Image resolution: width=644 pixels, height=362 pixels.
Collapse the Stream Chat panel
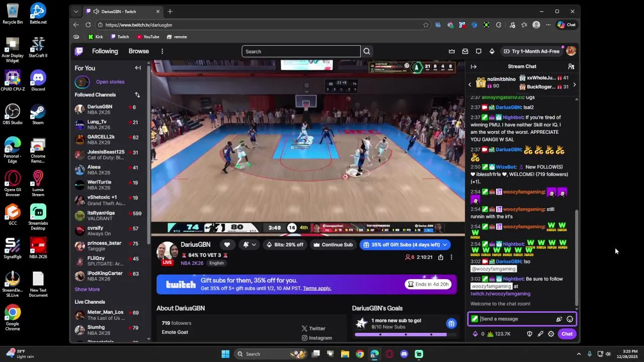[x=473, y=66]
